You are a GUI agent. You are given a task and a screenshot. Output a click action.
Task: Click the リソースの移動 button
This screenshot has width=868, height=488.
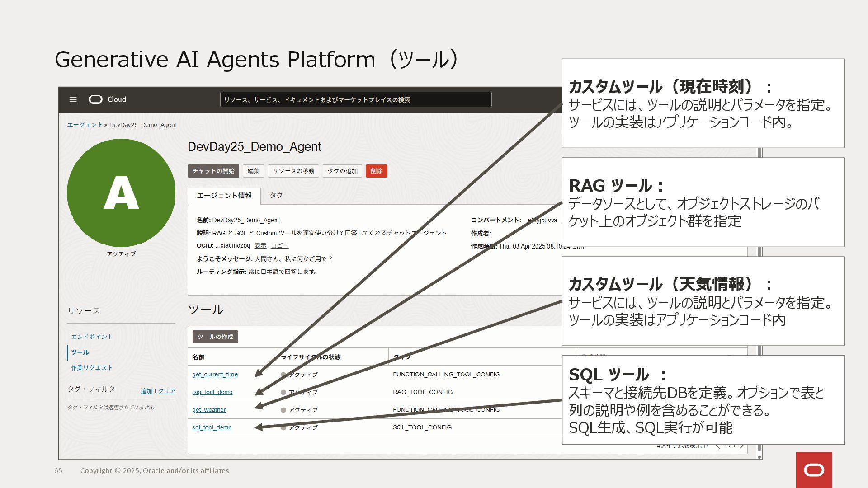click(293, 171)
